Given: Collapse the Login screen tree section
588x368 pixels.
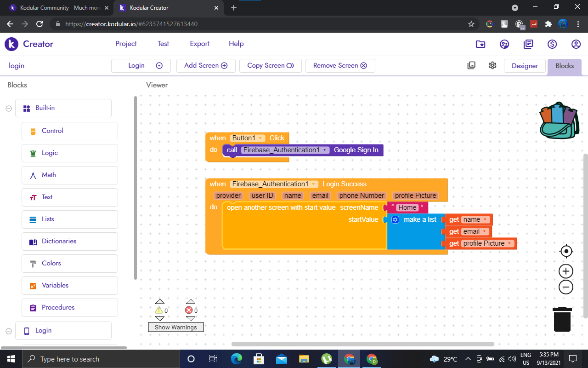Looking at the screenshot, I should [9, 331].
